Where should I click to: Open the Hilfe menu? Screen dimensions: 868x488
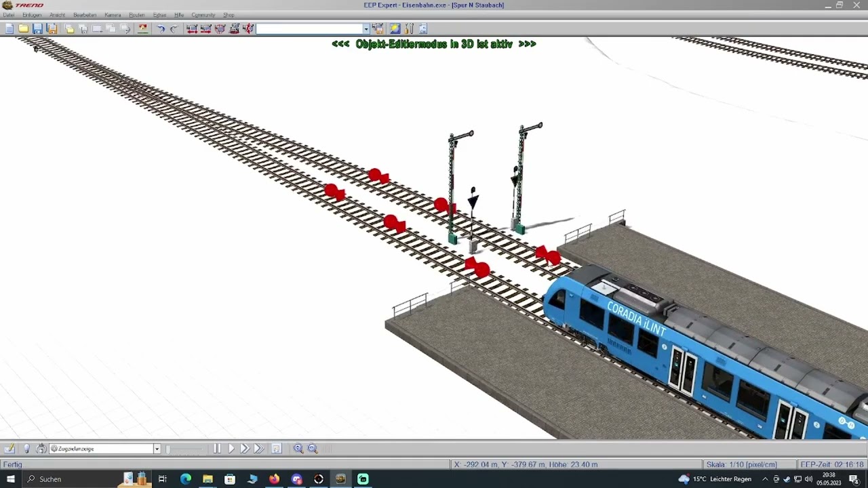click(179, 15)
